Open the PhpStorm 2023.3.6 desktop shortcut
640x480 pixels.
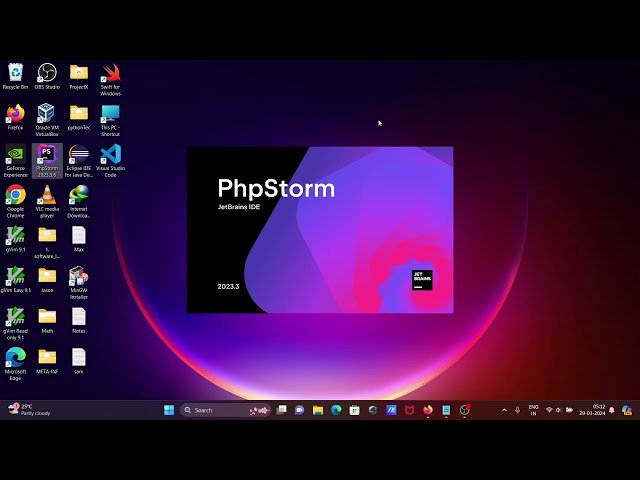47,160
